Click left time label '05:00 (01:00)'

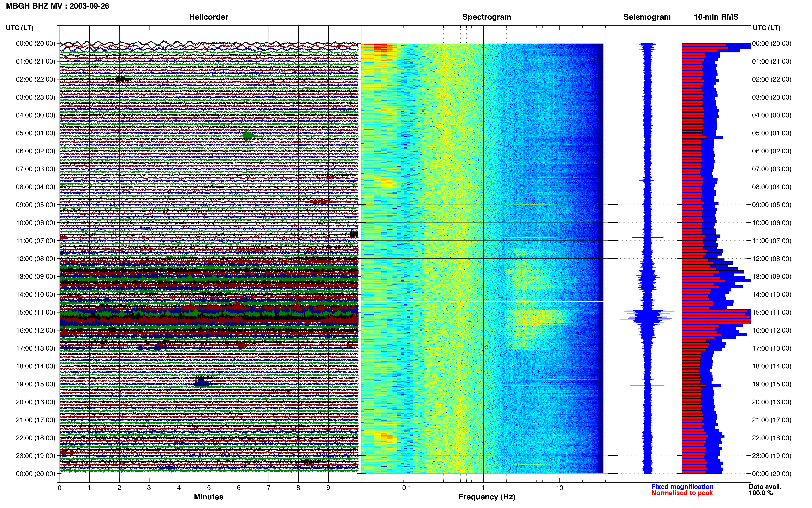point(36,133)
